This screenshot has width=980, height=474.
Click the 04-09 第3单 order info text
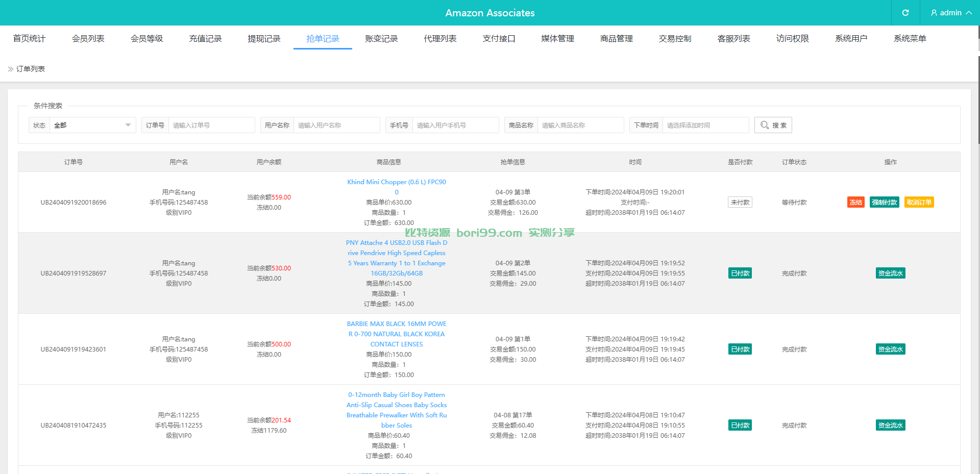513,192
